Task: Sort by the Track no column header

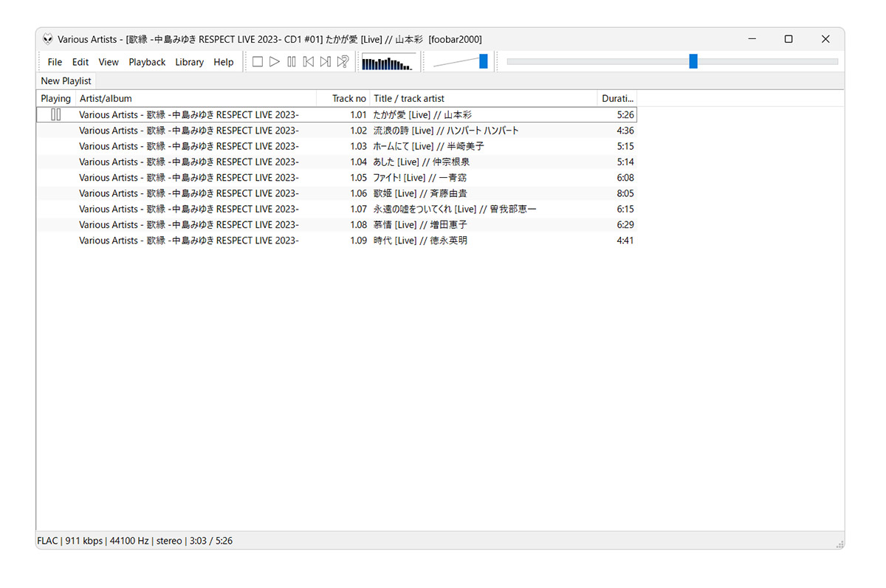Action: coord(343,98)
